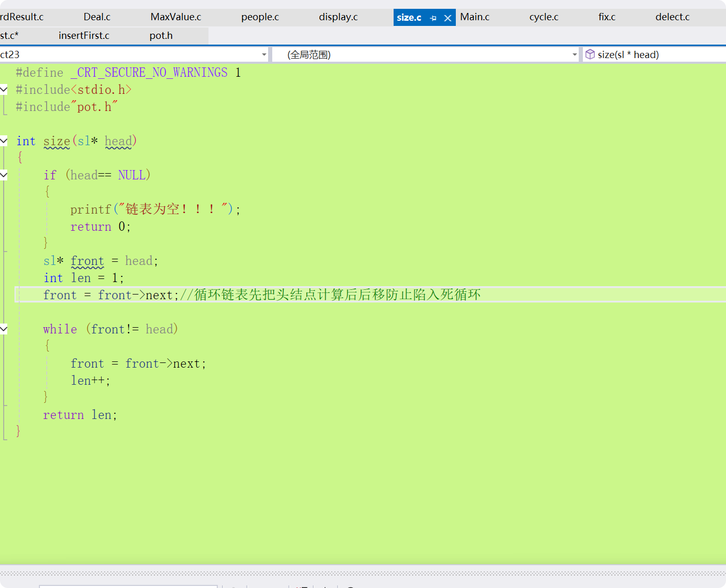Open the delect.c tab
Image resolution: width=726 pixels, height=588 pixels.
pos(672,17)
